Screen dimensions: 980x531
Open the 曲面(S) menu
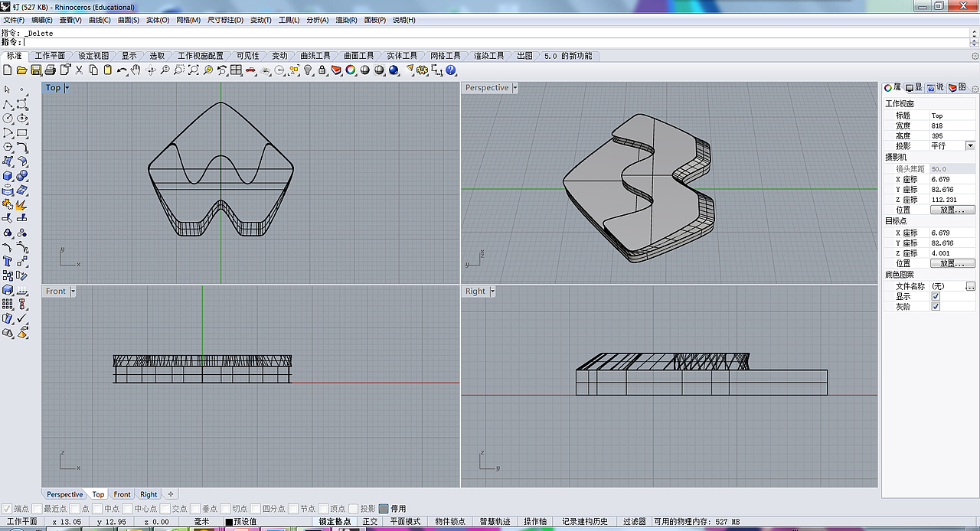(129, 20)
